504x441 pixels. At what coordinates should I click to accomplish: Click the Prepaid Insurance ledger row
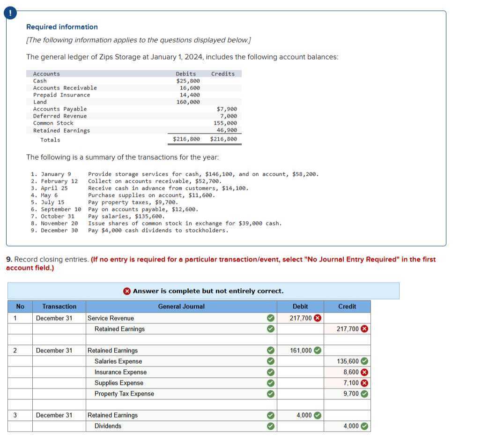[x=133, y=95]
